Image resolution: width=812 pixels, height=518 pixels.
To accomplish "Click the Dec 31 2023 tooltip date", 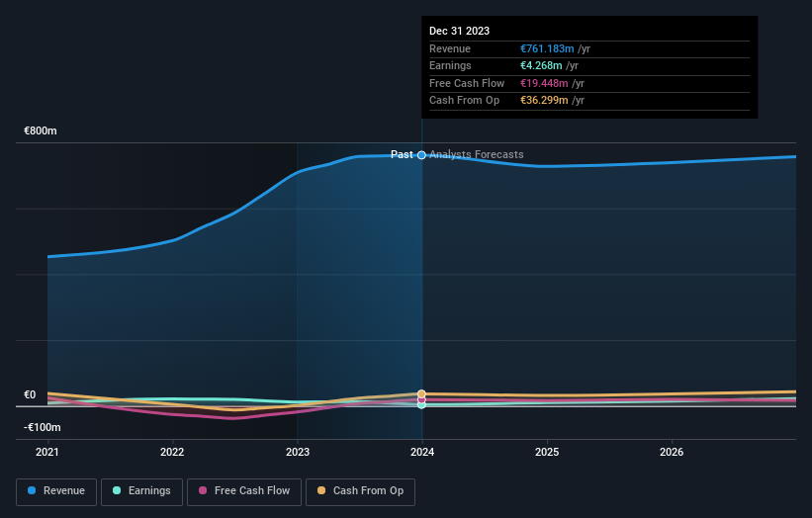I will [459, 31].
